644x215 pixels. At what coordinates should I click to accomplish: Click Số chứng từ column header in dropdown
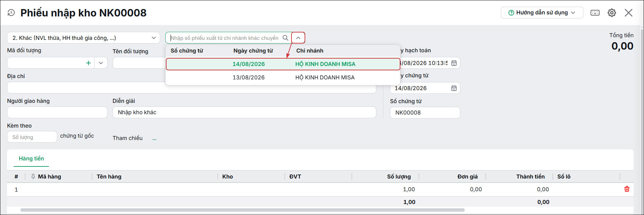click(187, 51)
